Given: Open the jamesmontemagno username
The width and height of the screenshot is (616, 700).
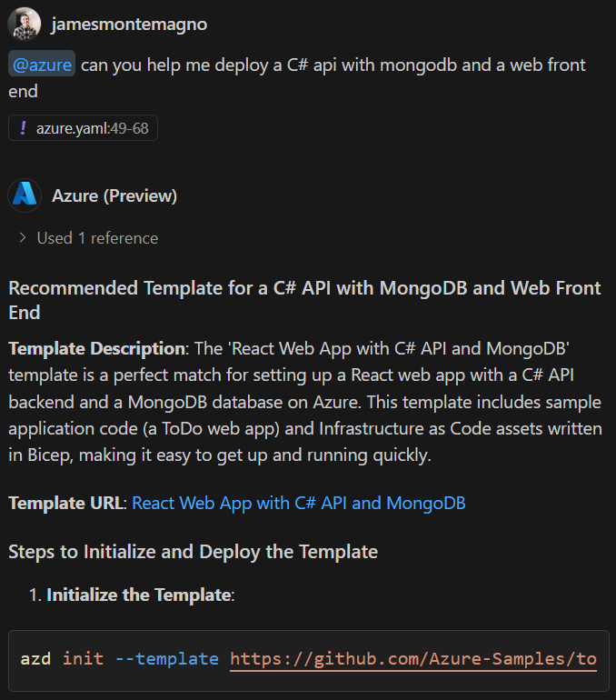Looking at the screenshot, I should [x=129, y=25].
